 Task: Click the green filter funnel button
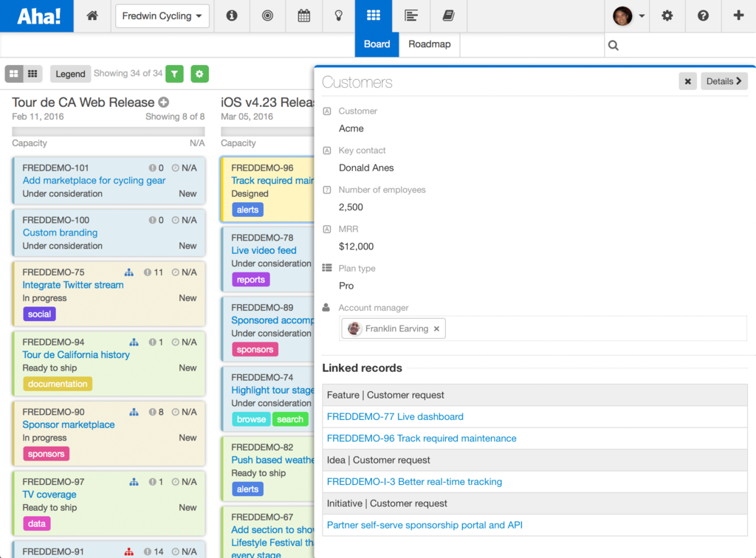[174, 74]
